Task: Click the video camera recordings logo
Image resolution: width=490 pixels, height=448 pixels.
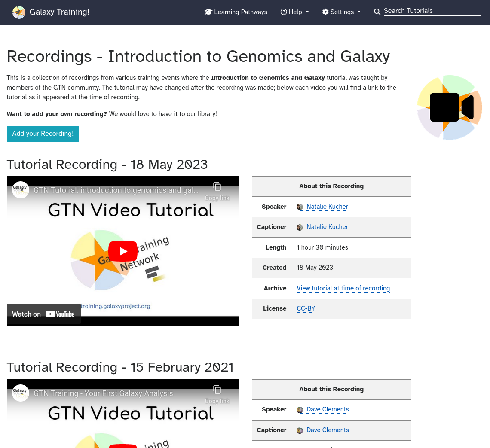Action: coord(449,107)
